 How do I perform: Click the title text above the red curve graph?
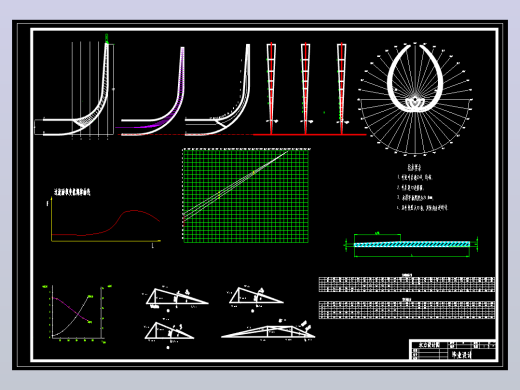(x=72, y=192)
